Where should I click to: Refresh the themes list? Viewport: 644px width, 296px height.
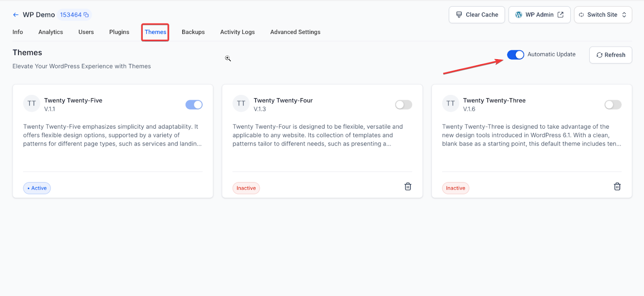pyautogui.click(x=611, y=55)
